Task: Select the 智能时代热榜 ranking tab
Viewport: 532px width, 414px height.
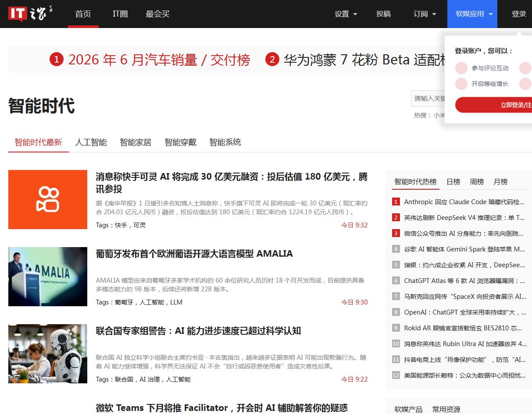Action: pos(415,182)
